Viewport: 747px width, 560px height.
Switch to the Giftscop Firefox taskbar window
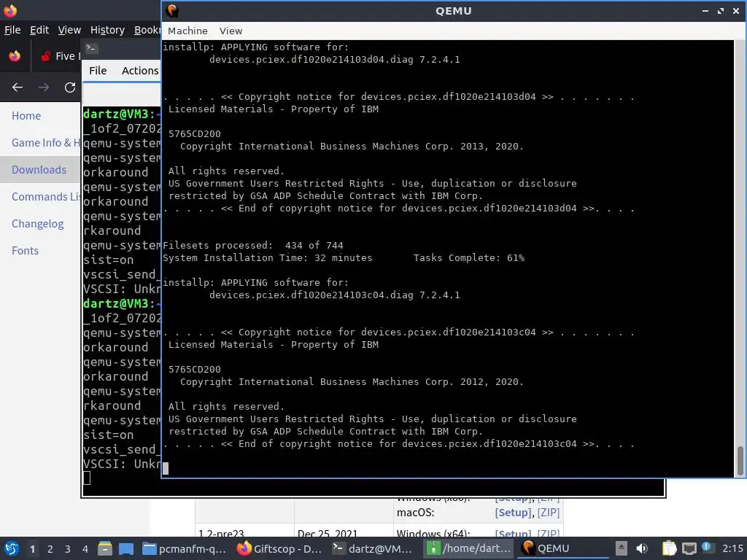[x=280, y=548]
